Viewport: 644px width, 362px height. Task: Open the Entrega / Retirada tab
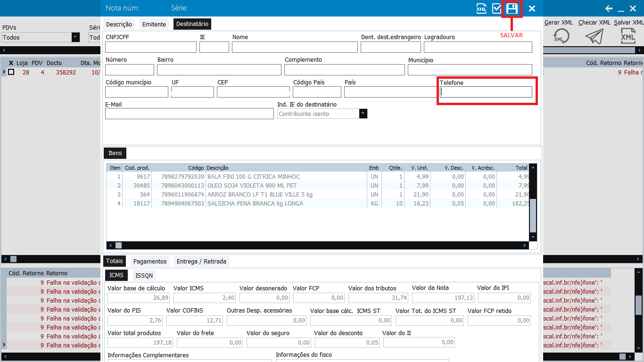click(201, 261)
